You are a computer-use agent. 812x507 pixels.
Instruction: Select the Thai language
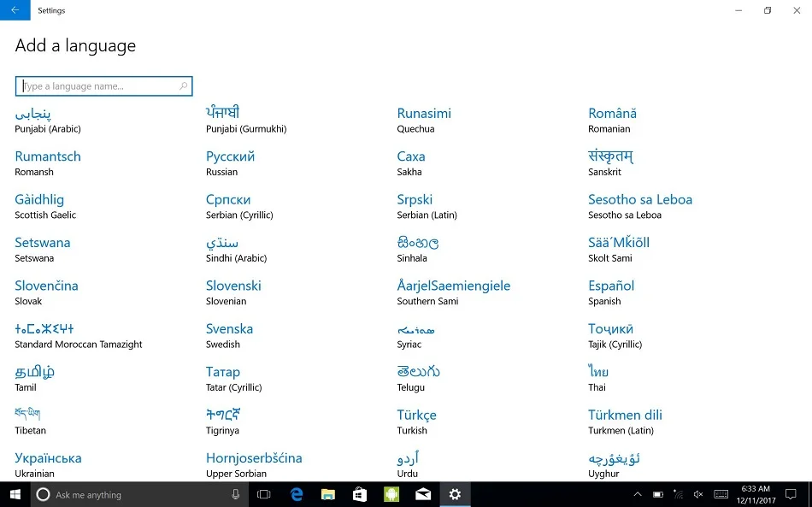point(598,378)
